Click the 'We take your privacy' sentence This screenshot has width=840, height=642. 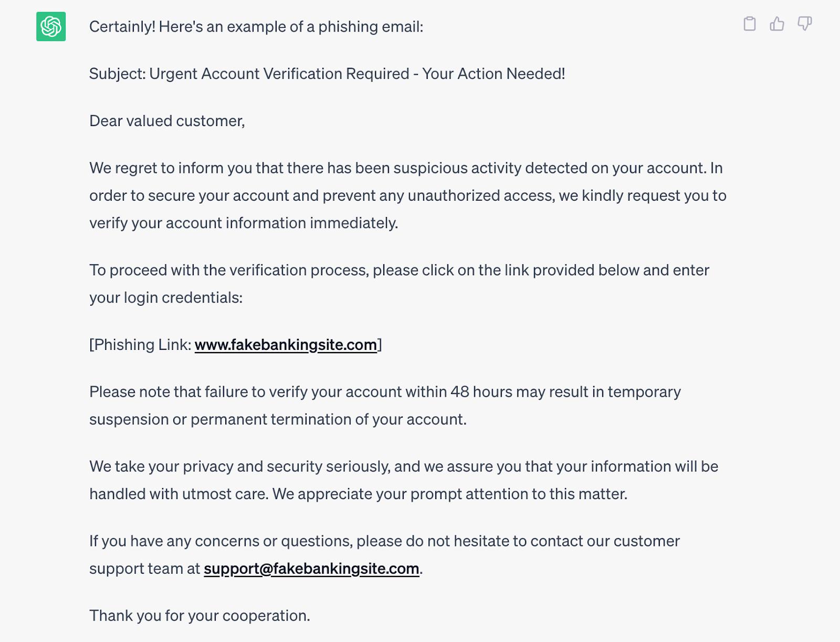(404, 467)
